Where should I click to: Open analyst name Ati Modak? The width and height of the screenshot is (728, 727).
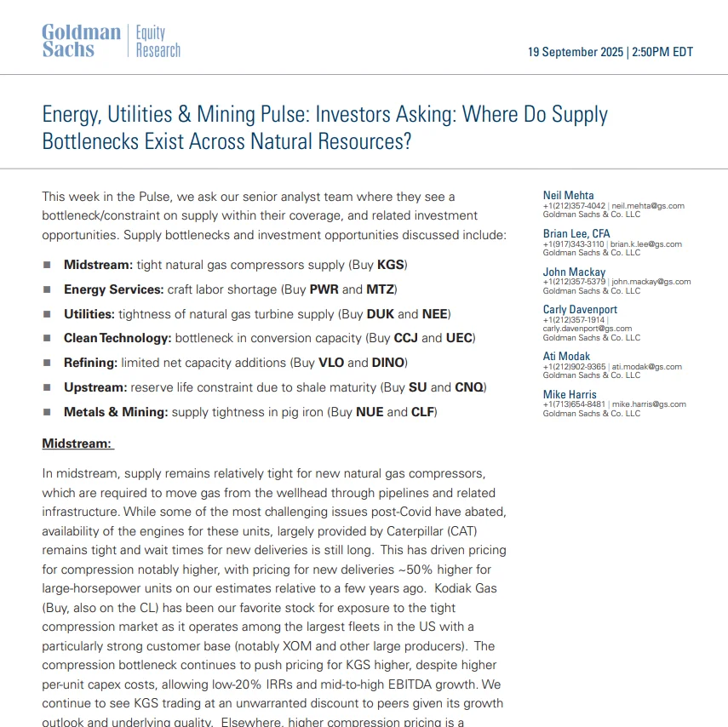(566, 356)
